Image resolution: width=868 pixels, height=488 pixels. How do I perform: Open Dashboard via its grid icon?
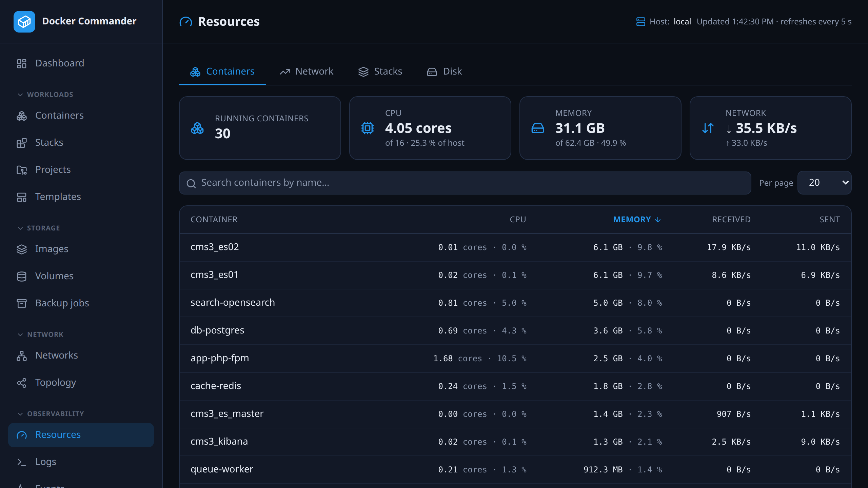[22, 63]
